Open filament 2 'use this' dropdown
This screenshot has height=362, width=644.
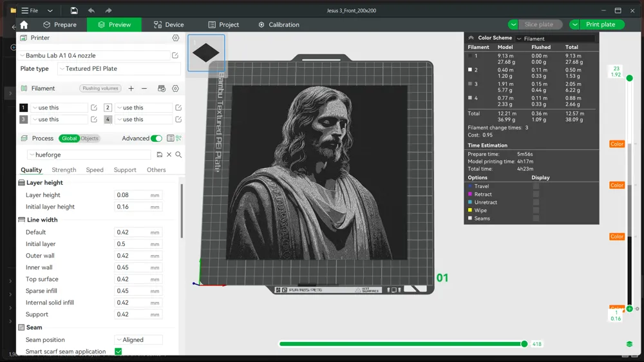pyautogui.click(x=144, y=108)
